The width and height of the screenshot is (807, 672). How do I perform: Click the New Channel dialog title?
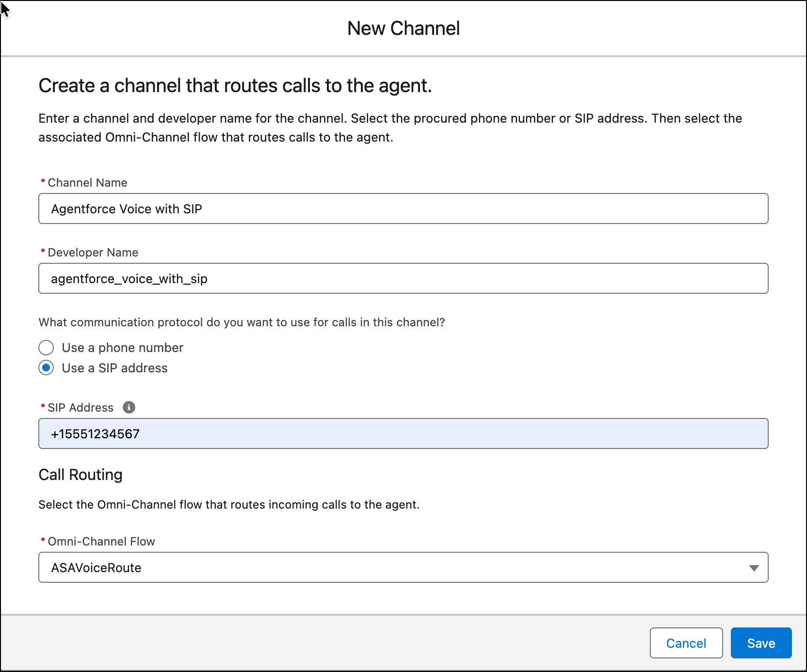[403, 29]
